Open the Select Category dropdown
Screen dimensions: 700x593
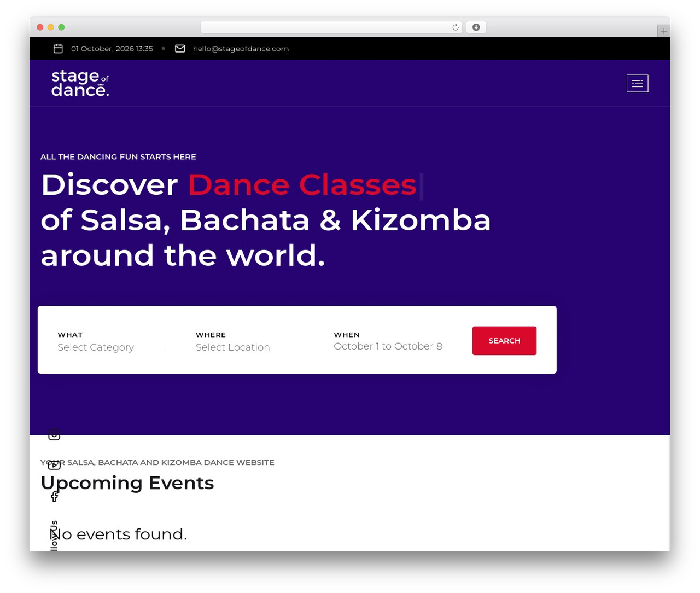coord(96,347)
